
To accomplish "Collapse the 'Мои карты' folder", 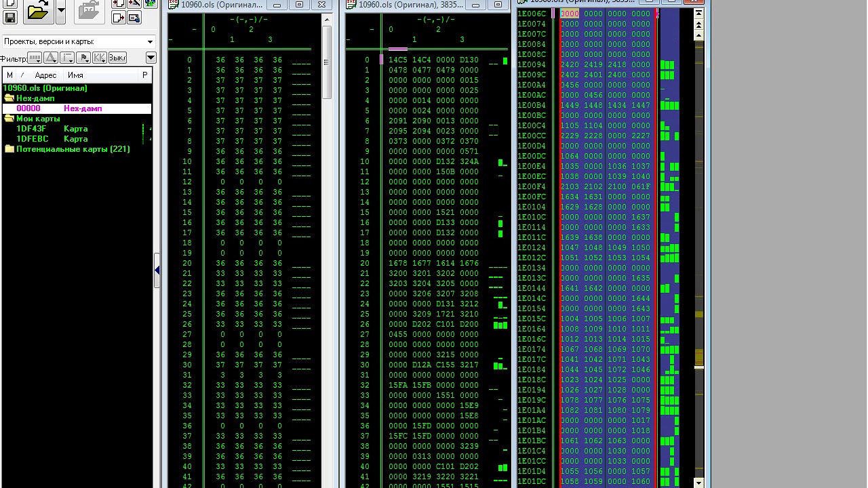I will click(x=9, y=119).
